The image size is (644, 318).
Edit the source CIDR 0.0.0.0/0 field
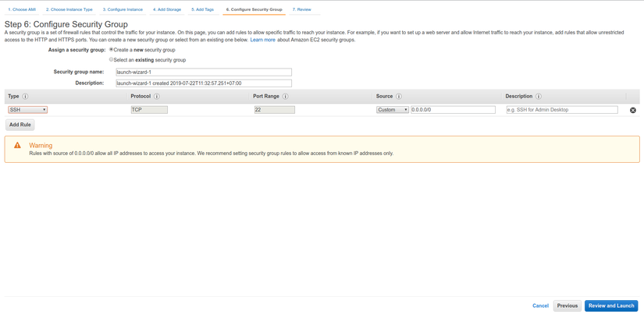pyautogui.click(x=453, y=110)
